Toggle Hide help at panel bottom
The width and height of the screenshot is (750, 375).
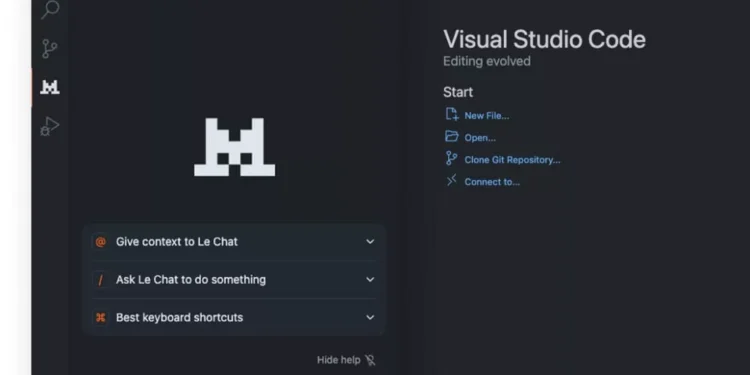[x=346, y=360]
